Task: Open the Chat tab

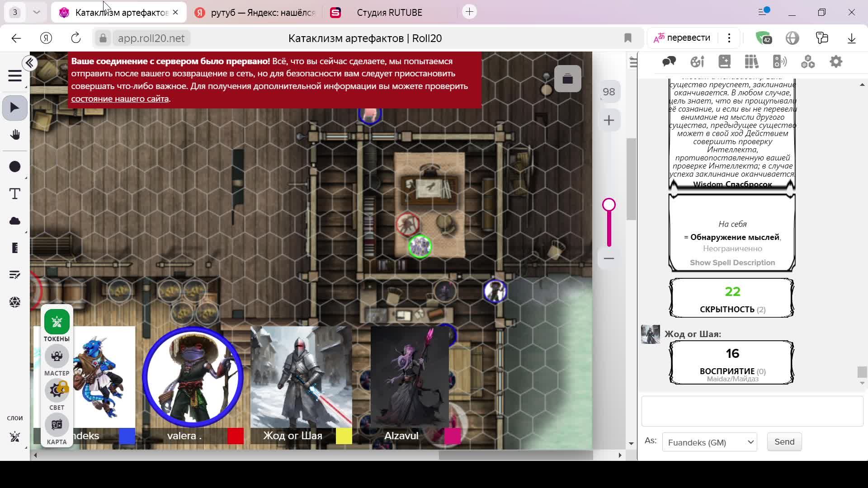Action: tap(669, 62)
